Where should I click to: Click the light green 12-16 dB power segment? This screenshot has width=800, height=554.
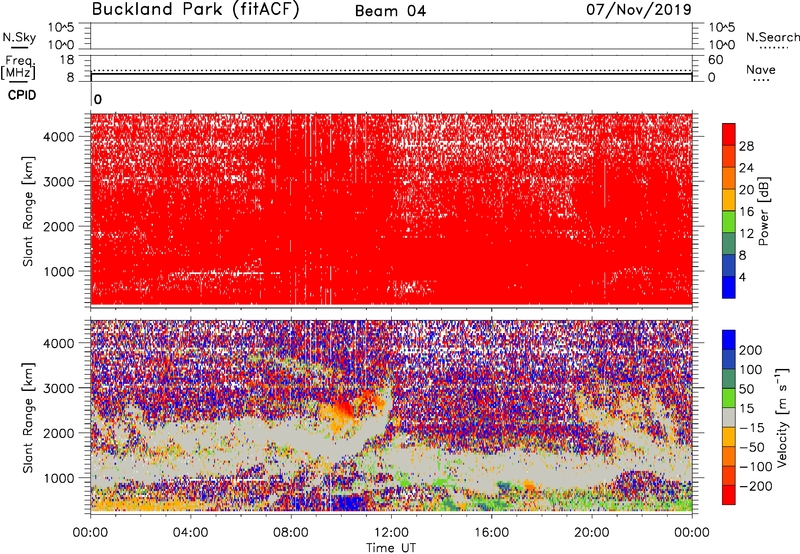pos(729,222)
